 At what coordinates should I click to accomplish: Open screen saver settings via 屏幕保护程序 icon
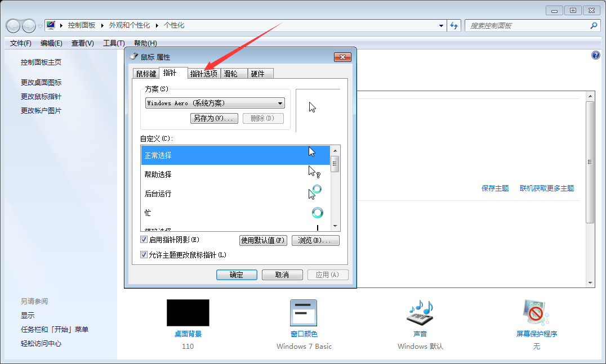(536, 312)
